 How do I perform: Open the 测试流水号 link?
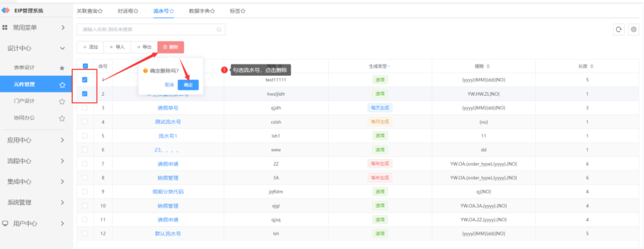[x=168, y=122]
